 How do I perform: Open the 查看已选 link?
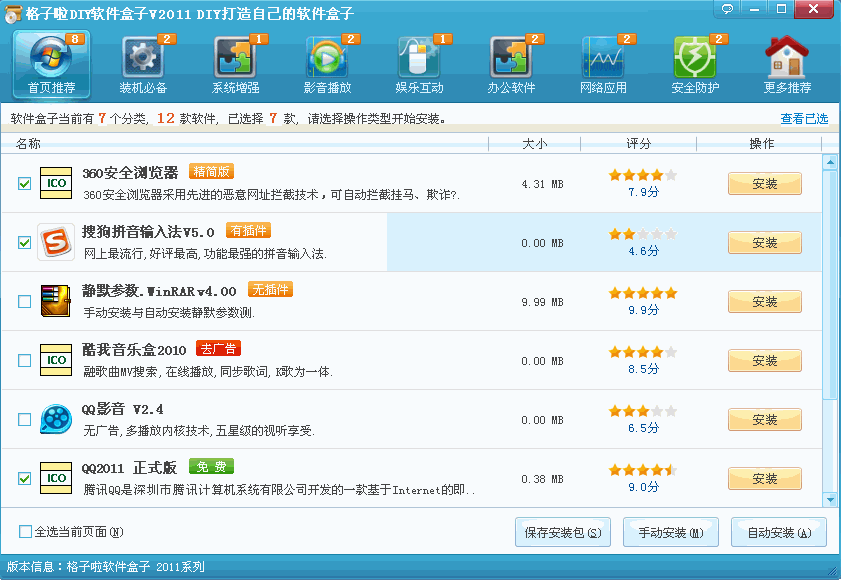click(804, 119)
